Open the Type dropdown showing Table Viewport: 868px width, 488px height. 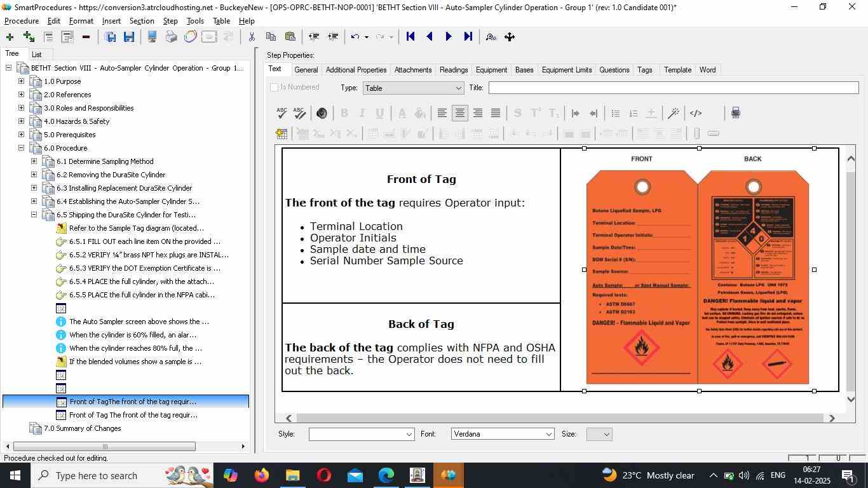click(413, 88)
